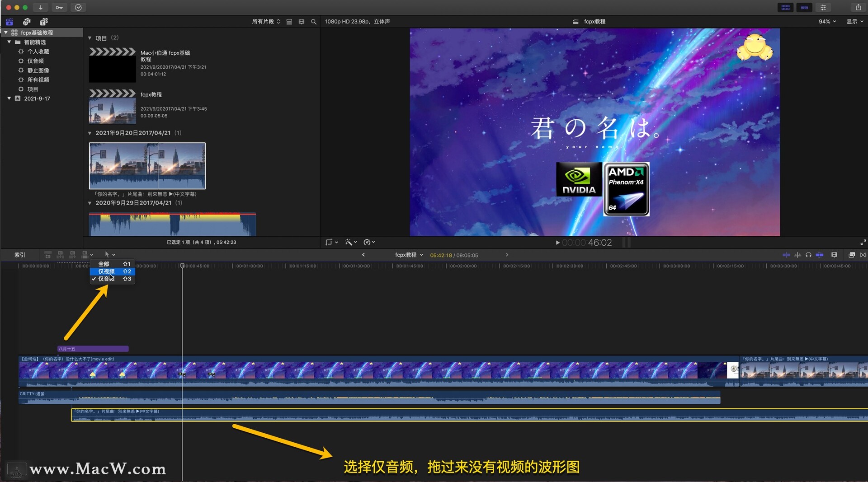The image size is (868, 482).
Task: Open the retiming speed menu
Action: click(x=369, y=243)
